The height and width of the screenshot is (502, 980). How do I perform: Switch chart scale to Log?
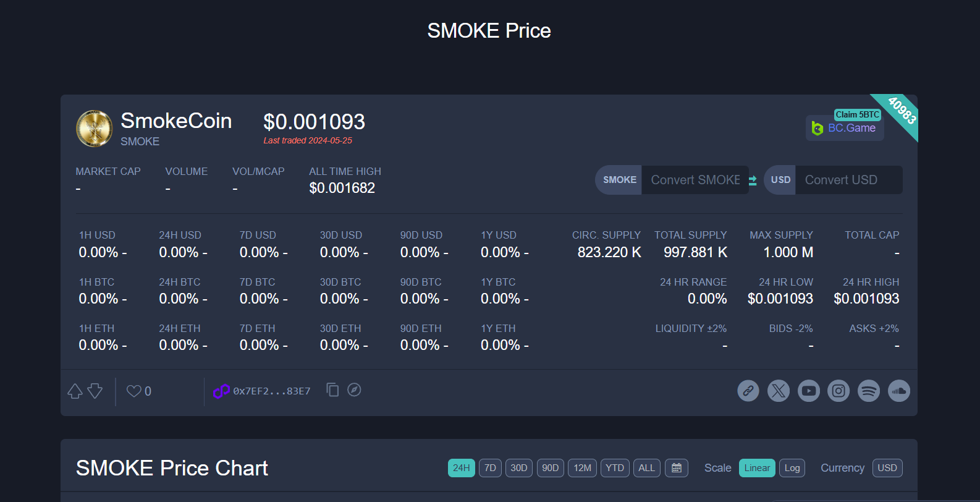pyautogui.click(x=792, y=468)
